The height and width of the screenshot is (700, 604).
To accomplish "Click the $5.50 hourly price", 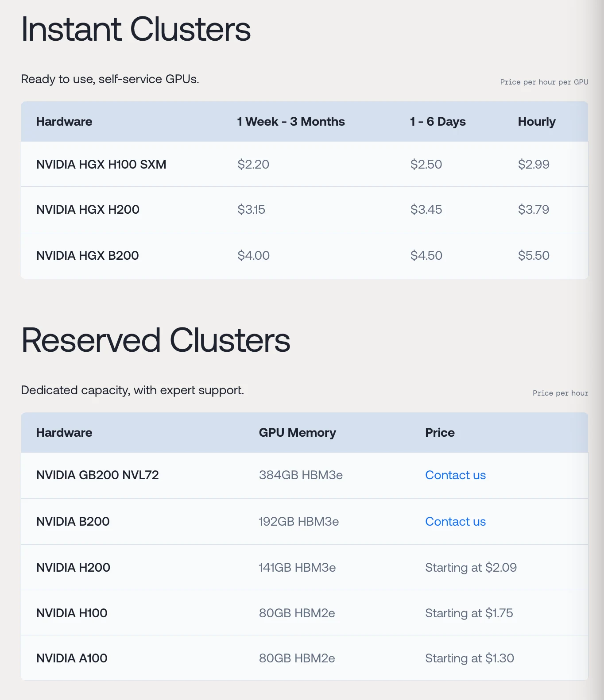I will pos(534,255).
